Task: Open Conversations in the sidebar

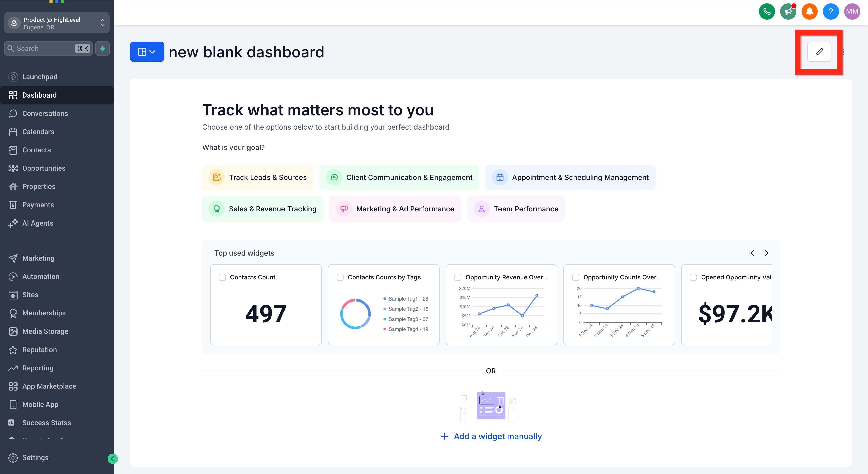Action: (45, 113)
